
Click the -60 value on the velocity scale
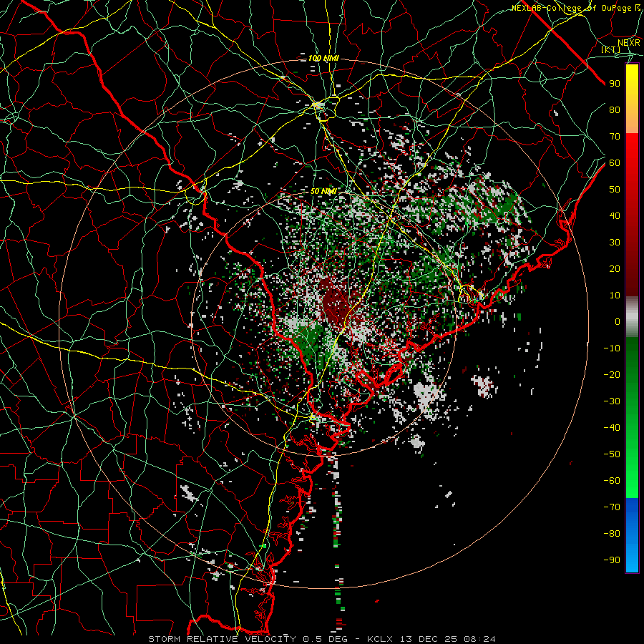pos(612,481)
